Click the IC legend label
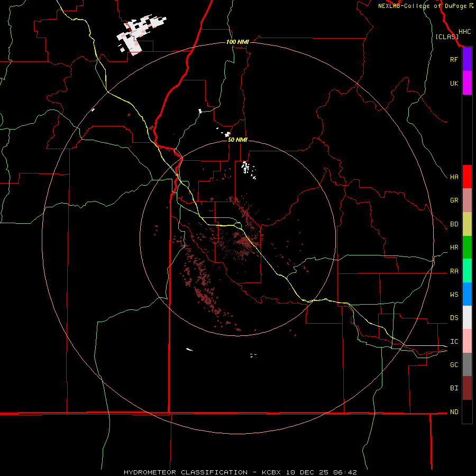This screenshot has width=476, height=476. [454, 342]
